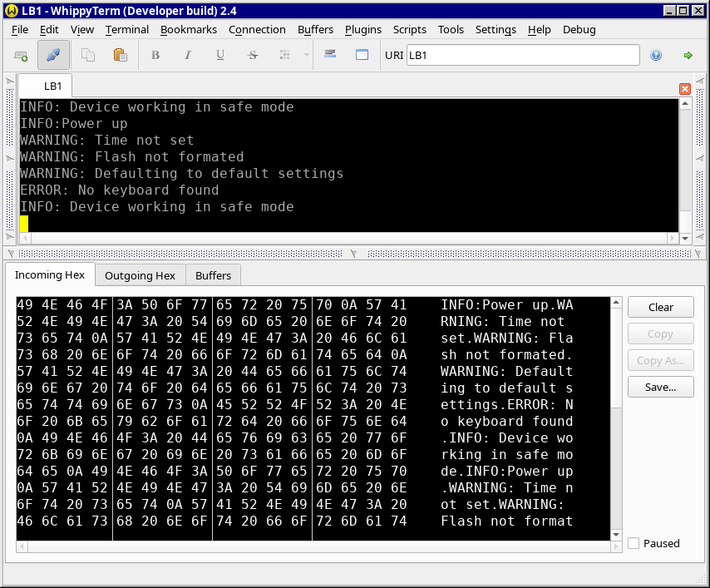Click terminal horizontal scrollbar left arrow
The width and height of the screenshot is (710, 588).
coord(25,238)
